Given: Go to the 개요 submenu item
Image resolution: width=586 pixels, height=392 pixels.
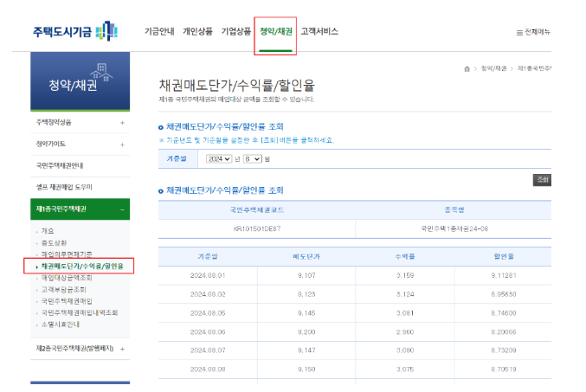Looking at the screenshot, I should point(48,231).
